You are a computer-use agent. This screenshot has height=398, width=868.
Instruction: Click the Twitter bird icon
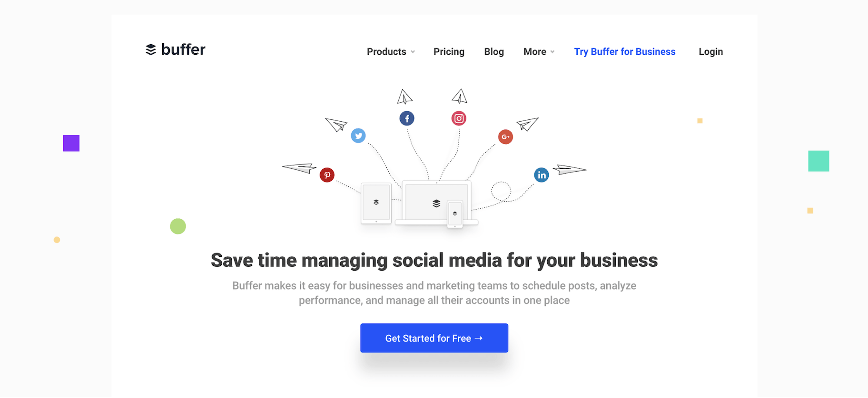click(x=358, y=136)
